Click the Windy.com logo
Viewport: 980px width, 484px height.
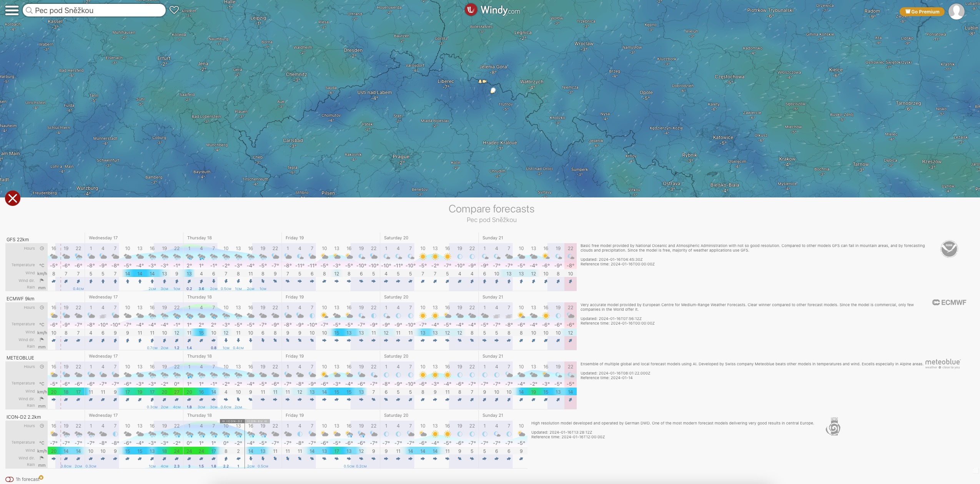pyautogui.click(x=492, y=10)
